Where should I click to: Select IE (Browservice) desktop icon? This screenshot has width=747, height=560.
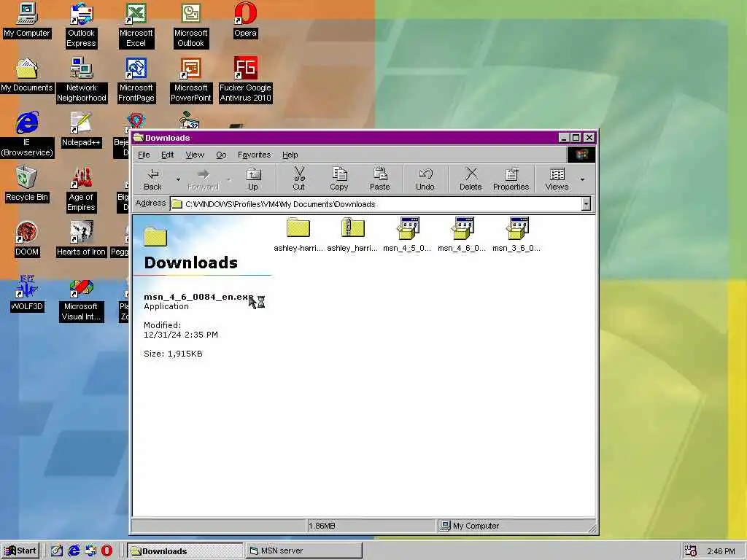pyautogui.click(x=27, y=135)
